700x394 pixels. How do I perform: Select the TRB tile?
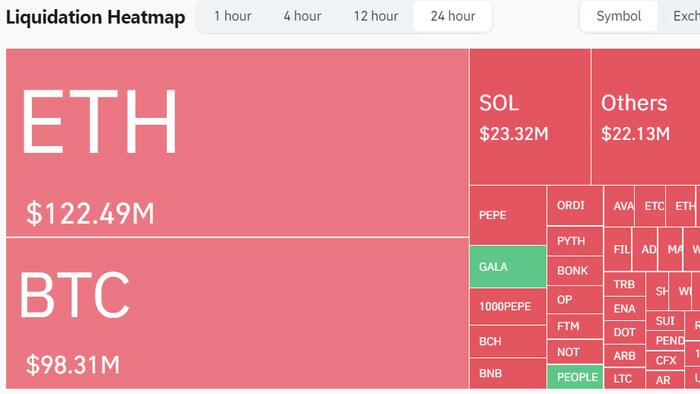pyautogui.click(x=624, y=284)
